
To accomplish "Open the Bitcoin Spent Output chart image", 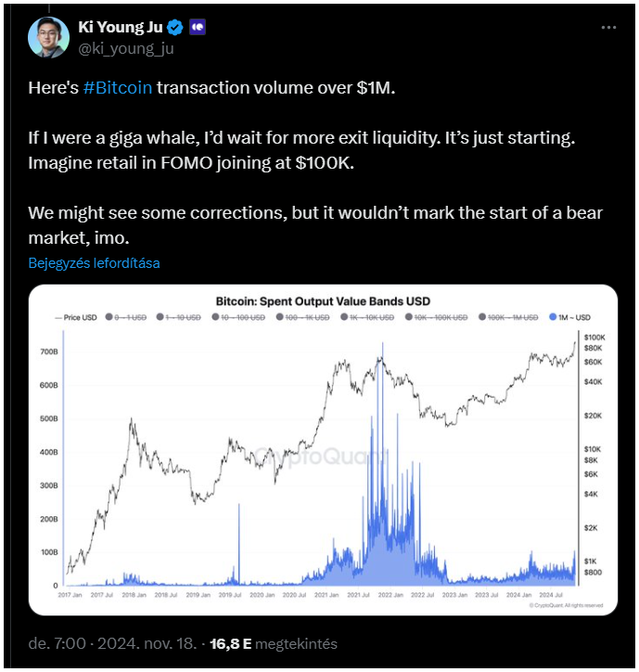I will [323, 450].
